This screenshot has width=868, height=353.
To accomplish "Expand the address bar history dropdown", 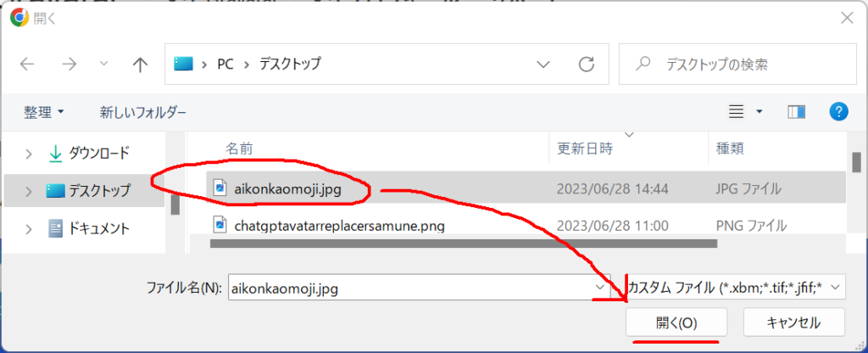I will [x=544, y=64].
